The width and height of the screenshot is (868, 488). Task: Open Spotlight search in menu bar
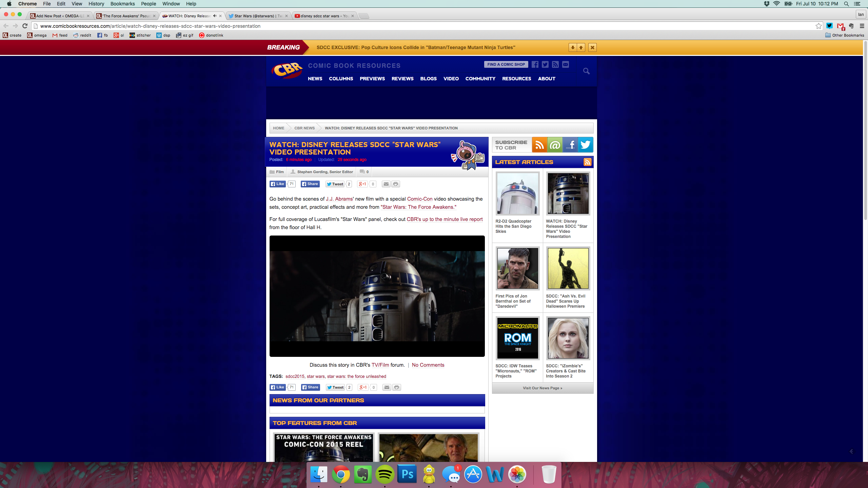pyautogui.click(x=846, y=4)
